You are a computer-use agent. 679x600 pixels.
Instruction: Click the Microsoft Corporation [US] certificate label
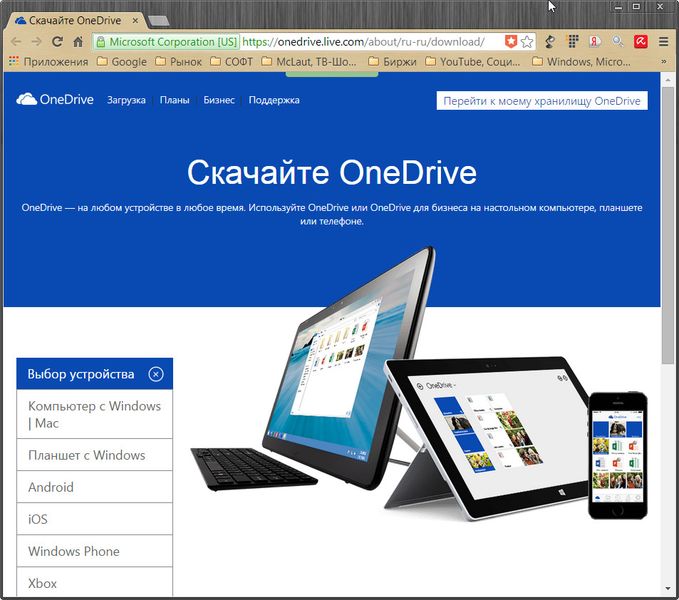pyautogui.click(x=167, y=42)
